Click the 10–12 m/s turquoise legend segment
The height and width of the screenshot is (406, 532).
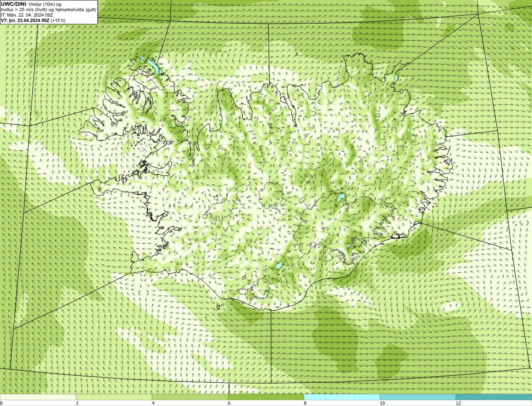[418, 397]
